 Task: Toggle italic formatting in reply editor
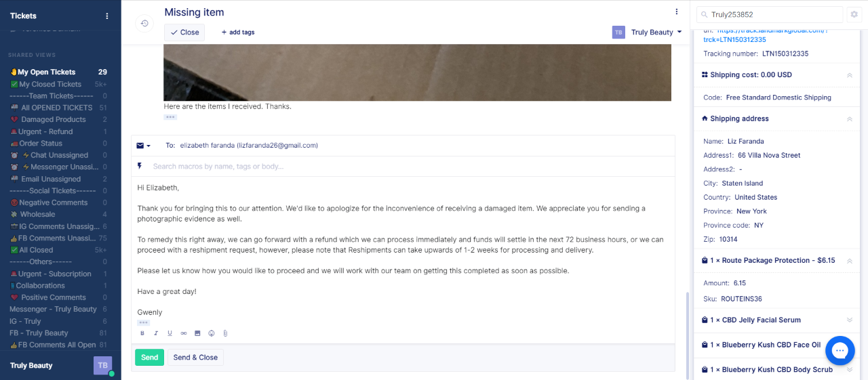[156, 333]
